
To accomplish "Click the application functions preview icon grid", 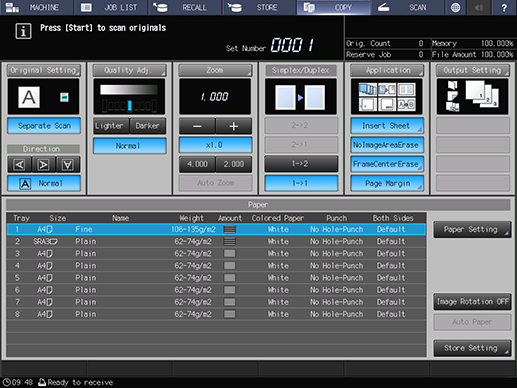I will pyautogui.click(x=387, y=97).
